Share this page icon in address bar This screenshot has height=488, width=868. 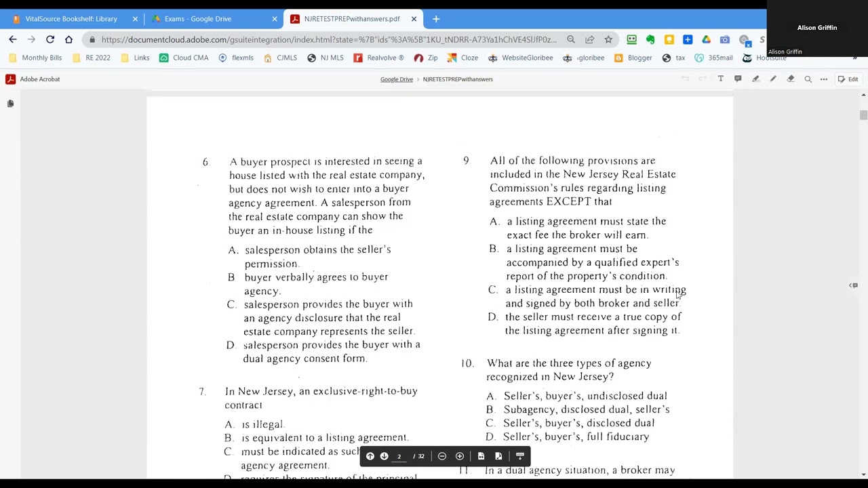click(590, 39)
